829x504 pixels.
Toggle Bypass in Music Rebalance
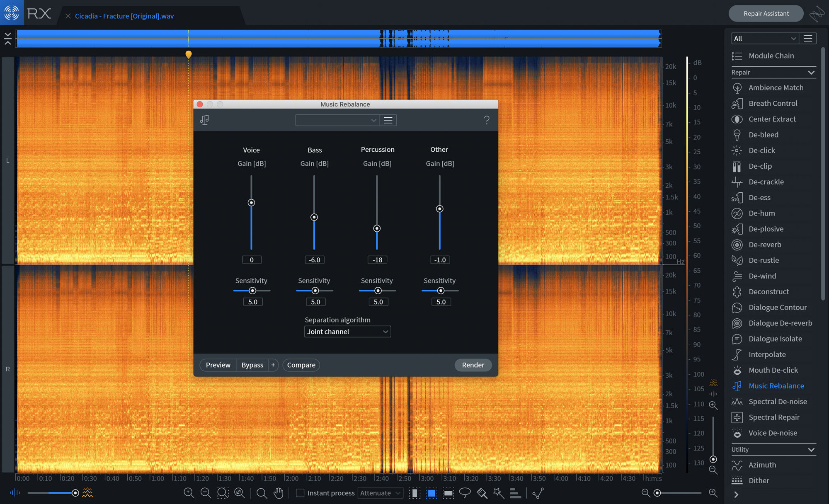[x=252, y=365]
